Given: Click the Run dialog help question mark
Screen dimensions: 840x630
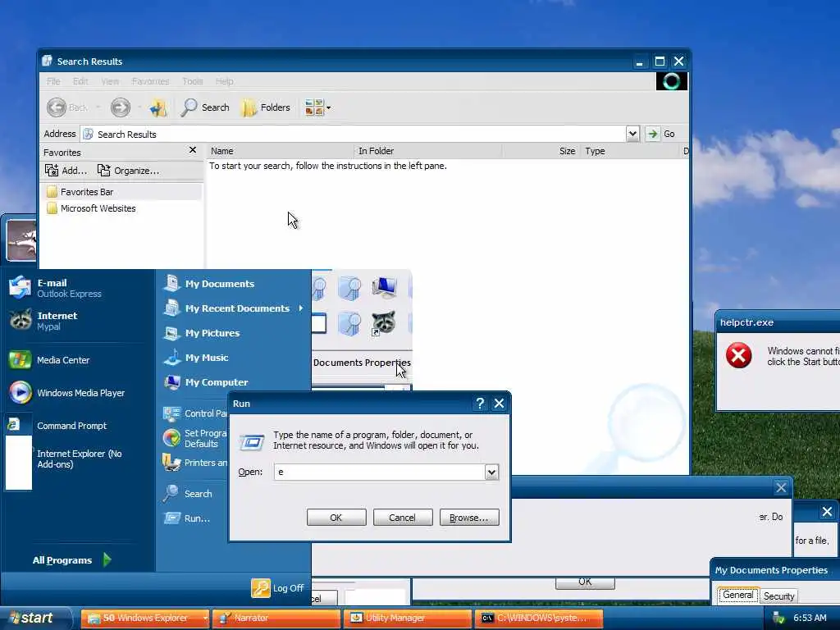Looking at the screenshot, I should [480, 404].
